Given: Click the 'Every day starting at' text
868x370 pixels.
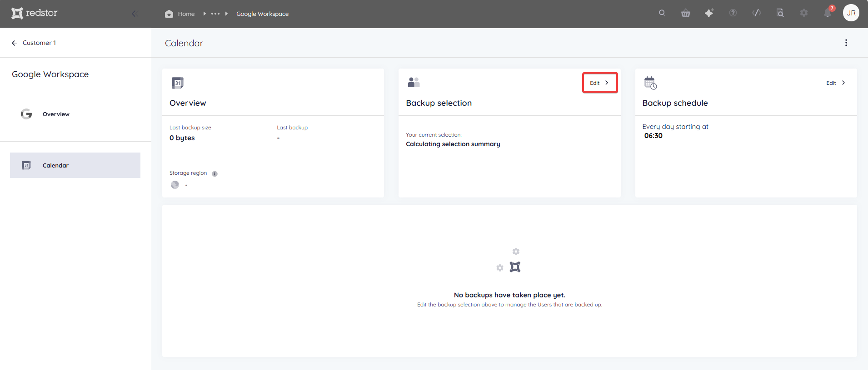Looking at the screenshot, I should (x=675, y=127).
